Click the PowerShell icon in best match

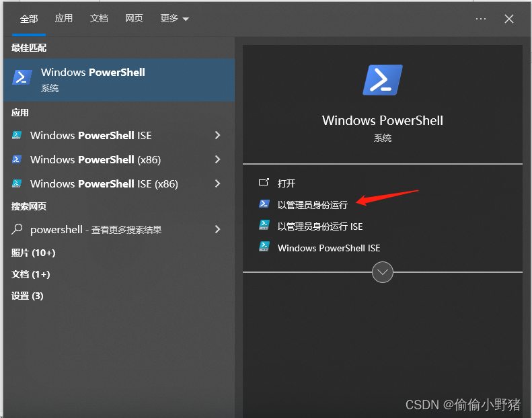[x=22, y=77]
